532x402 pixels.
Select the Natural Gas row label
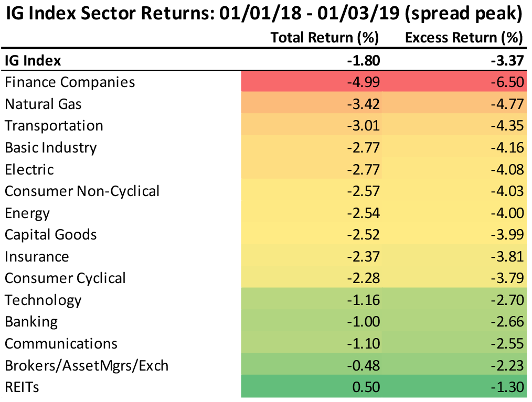point(44,104)
